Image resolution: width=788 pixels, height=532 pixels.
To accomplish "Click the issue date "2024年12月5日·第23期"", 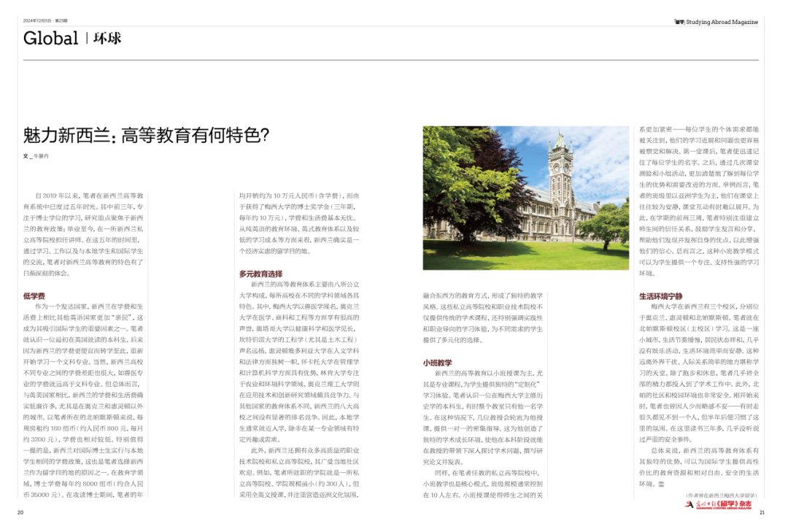I will [x=45, y=20].
